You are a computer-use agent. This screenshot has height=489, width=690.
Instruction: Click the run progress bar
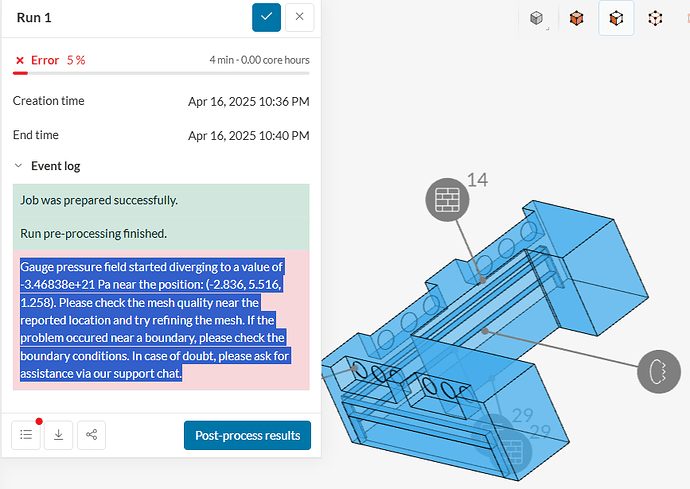[x=161, y=73]
